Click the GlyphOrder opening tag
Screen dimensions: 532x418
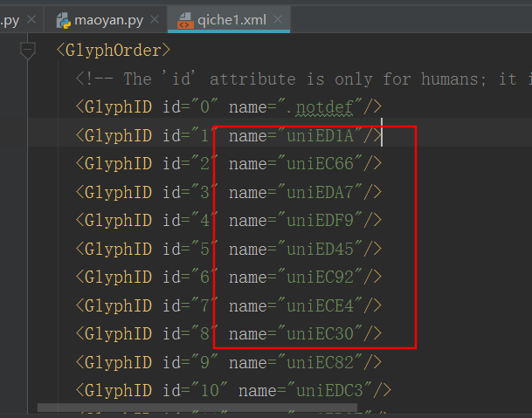(x=114, y=50)
